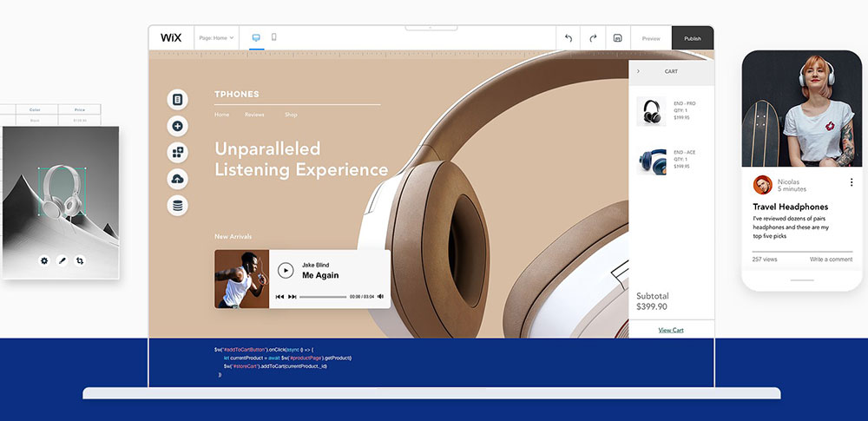The height and width of the screenshot is (421, 868).
Task: Skip to next track
Action: click(x=293, y=297)
